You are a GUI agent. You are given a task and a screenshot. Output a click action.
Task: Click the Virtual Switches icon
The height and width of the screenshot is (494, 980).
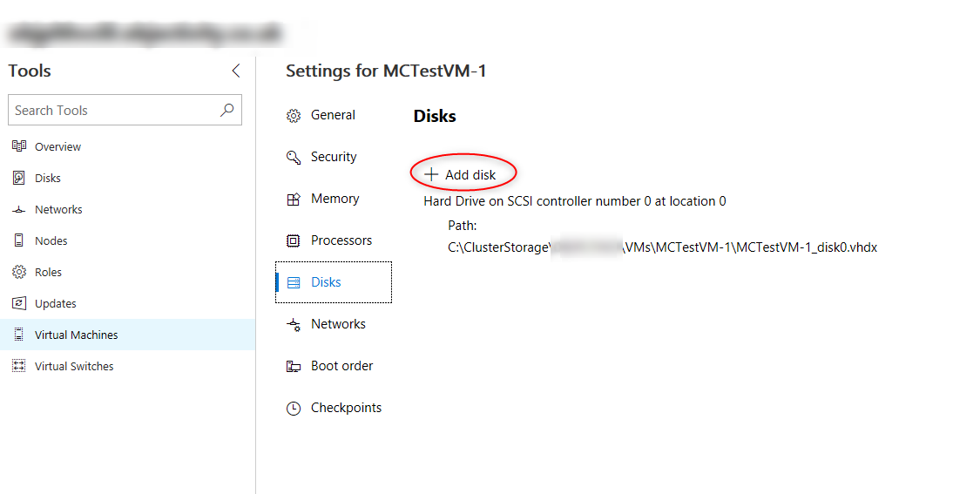tap(19, 366)
